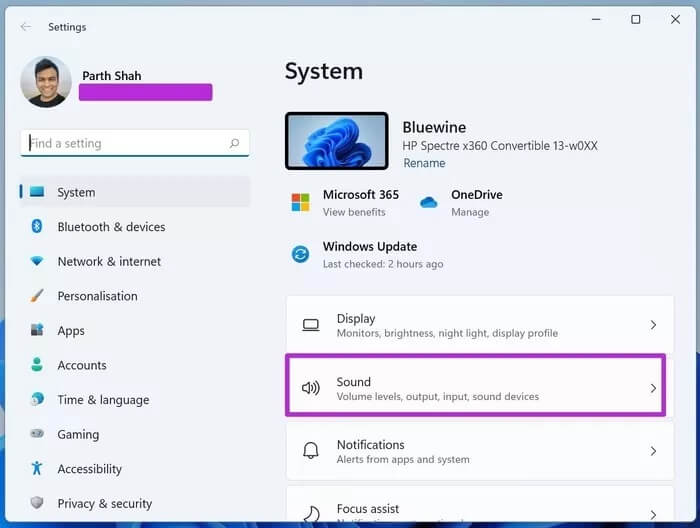Click the Bluetooth icon in sidebar
This screenshot has width=700, height=528.
(x=37, y=226)
